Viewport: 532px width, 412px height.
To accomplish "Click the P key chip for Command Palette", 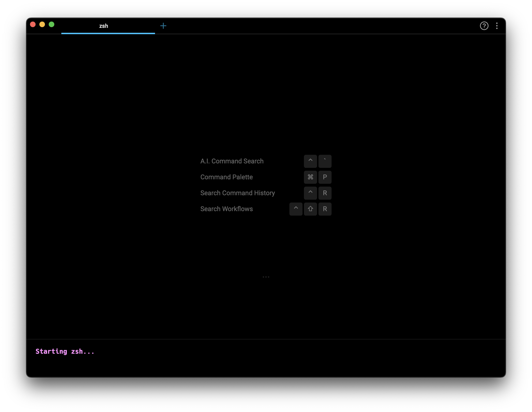I will point(325,177).
